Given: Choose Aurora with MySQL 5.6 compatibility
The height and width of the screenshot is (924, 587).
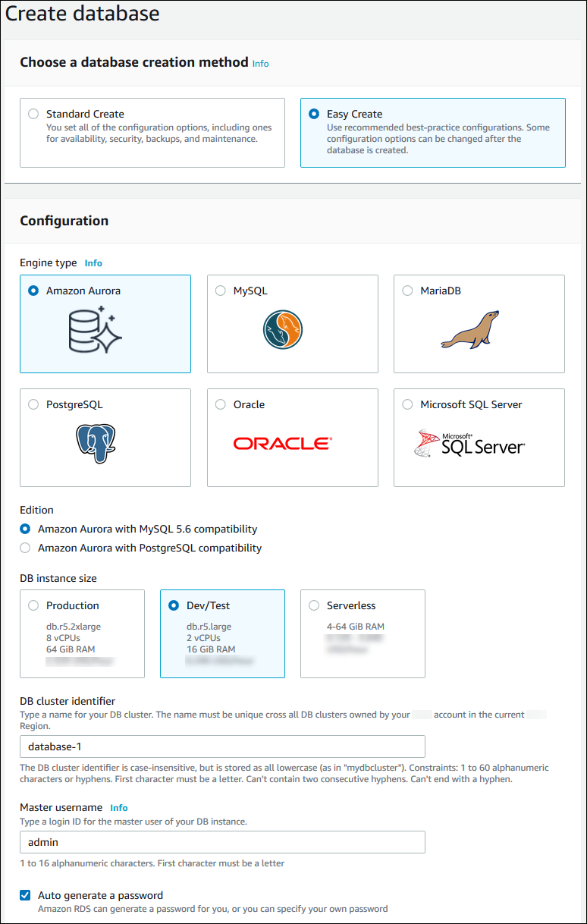Looking at the screenshot, I should [26, 529].
